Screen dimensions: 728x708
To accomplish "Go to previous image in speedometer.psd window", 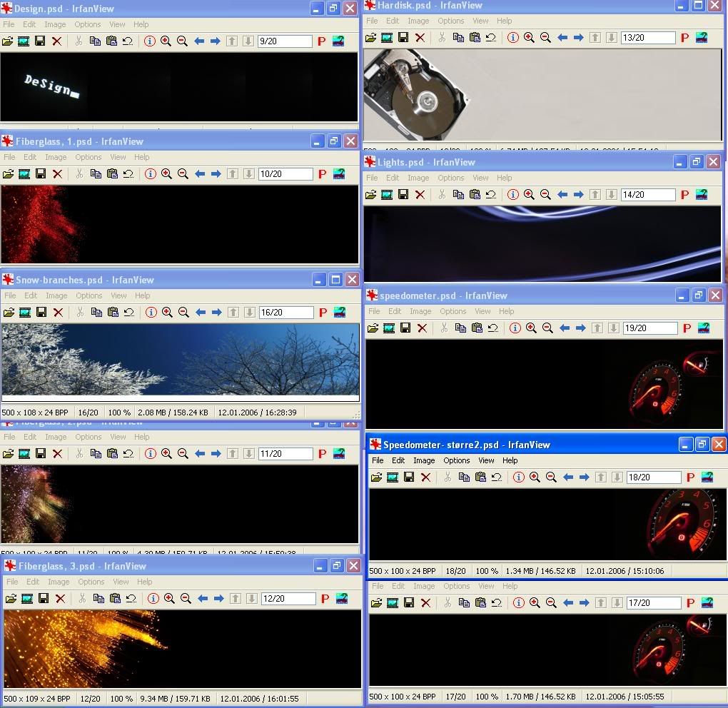I will click(564, 328).
